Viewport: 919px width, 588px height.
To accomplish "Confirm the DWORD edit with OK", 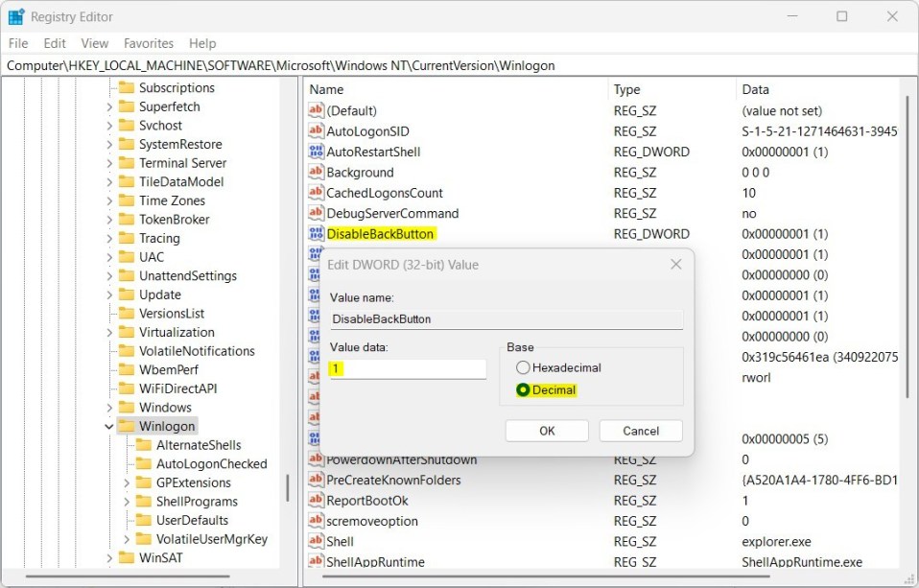I will (x=547, y=431).
